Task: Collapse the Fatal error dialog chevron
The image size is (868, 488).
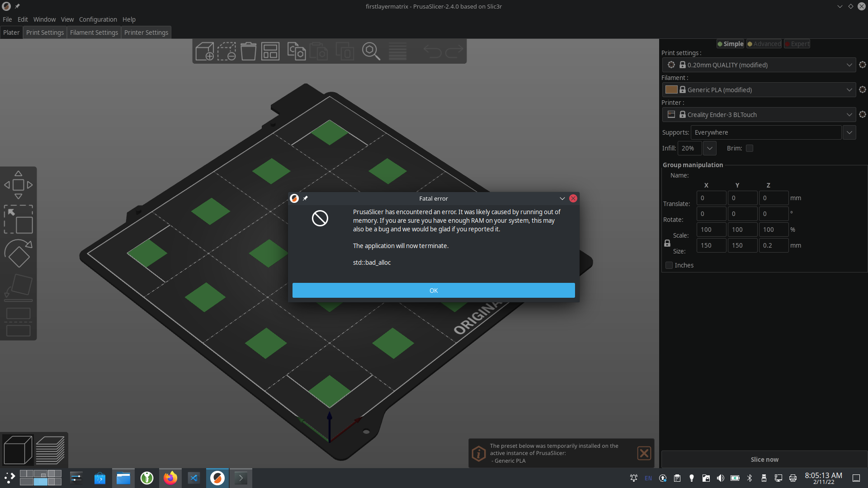Action: pos(562,198)
